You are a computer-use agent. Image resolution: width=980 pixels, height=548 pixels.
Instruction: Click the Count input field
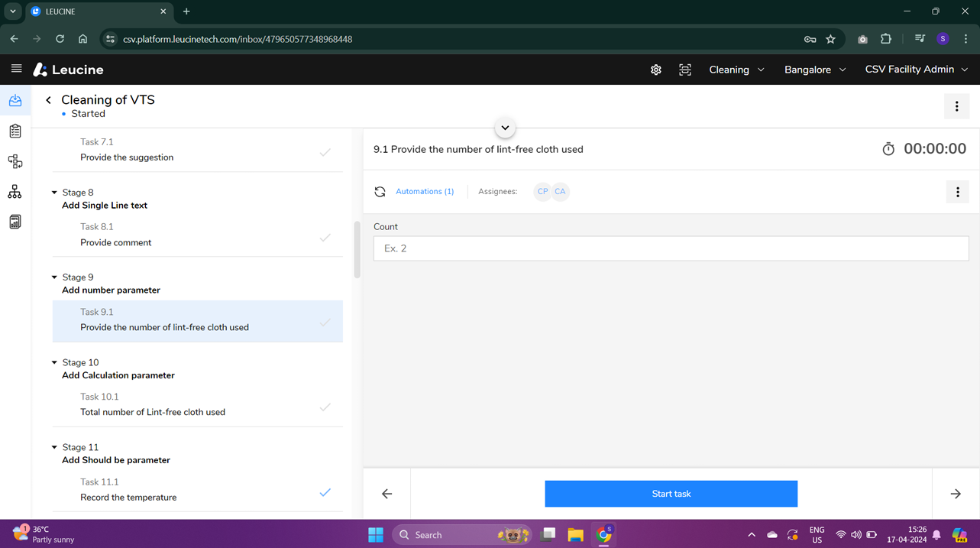[671, 248]
